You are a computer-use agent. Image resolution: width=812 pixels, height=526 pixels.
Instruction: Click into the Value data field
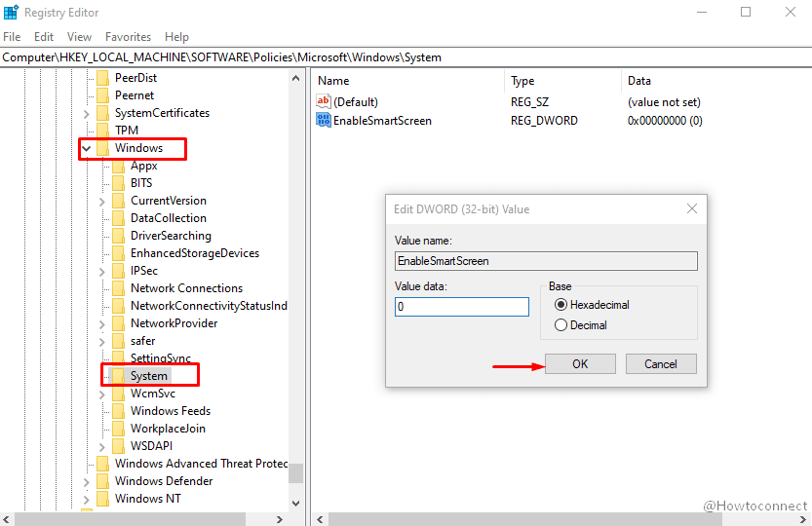coord(462,307)
